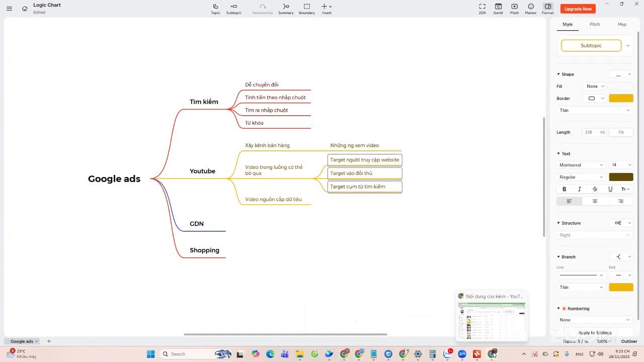The image size is (644, 362).
Task: Edit the Length value field
Action: tap(595, 132)
